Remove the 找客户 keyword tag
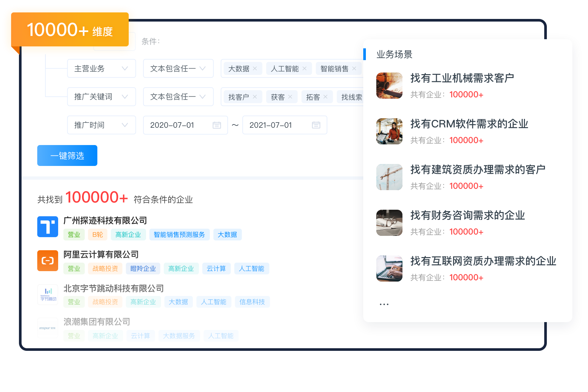588x392 pixels. click(255, 97)
